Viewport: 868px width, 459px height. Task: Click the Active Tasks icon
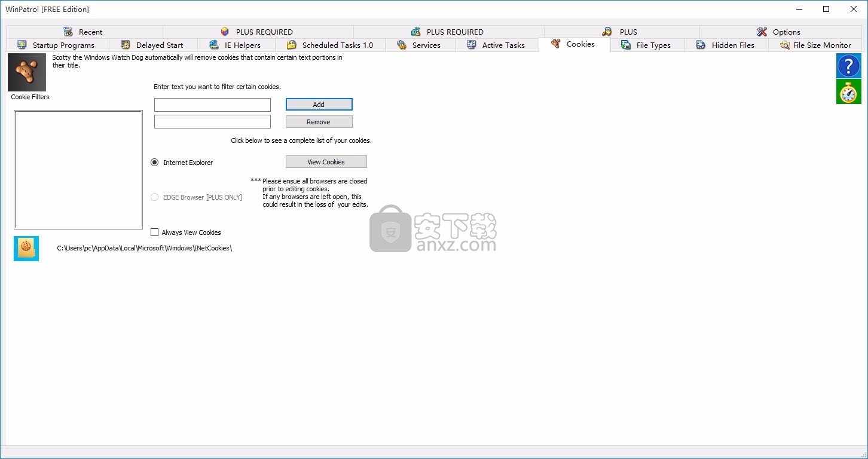pos(472,45)
